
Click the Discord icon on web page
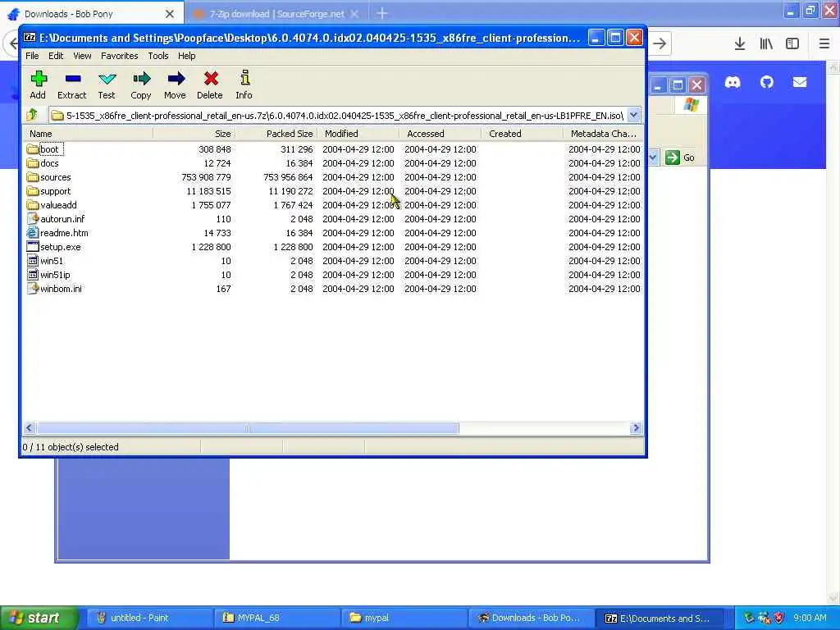tap(733, 82)
